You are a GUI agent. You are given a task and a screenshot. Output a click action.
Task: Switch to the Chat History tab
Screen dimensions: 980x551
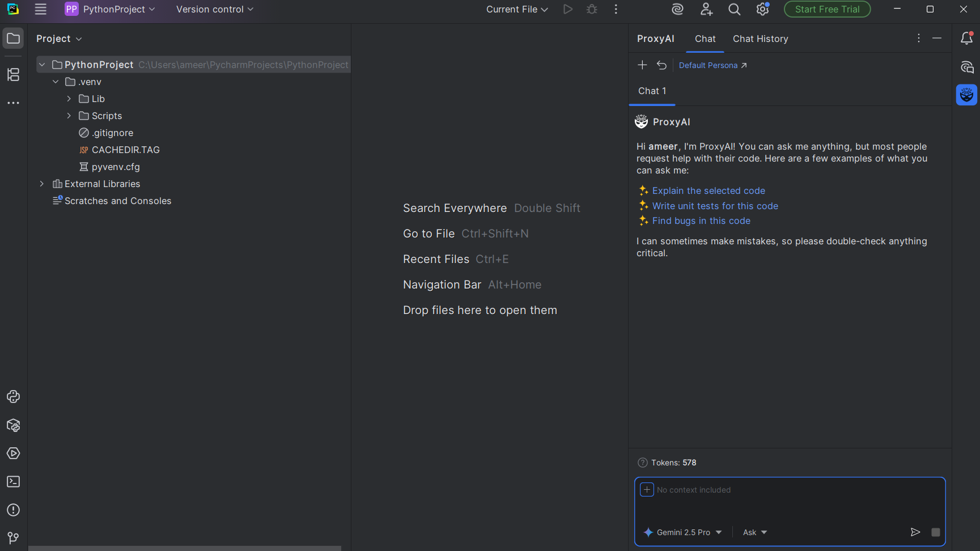(x=760, y=39)
